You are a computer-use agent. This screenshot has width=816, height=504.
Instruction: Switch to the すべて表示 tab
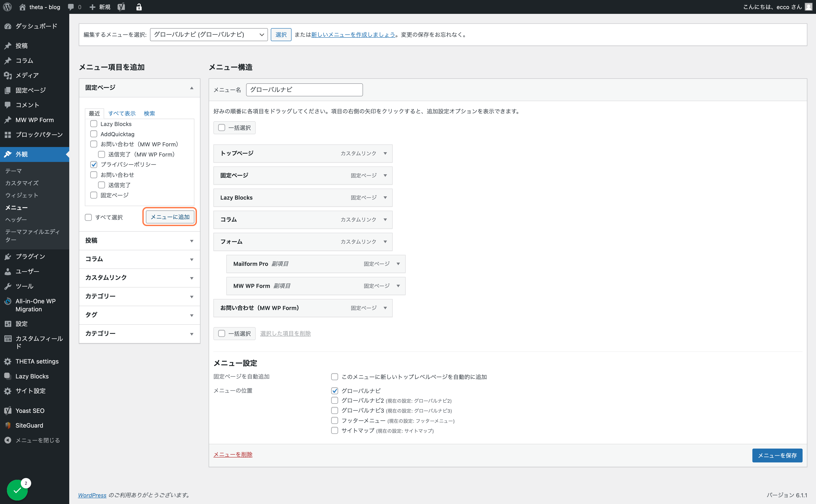(x=122, y=113)
